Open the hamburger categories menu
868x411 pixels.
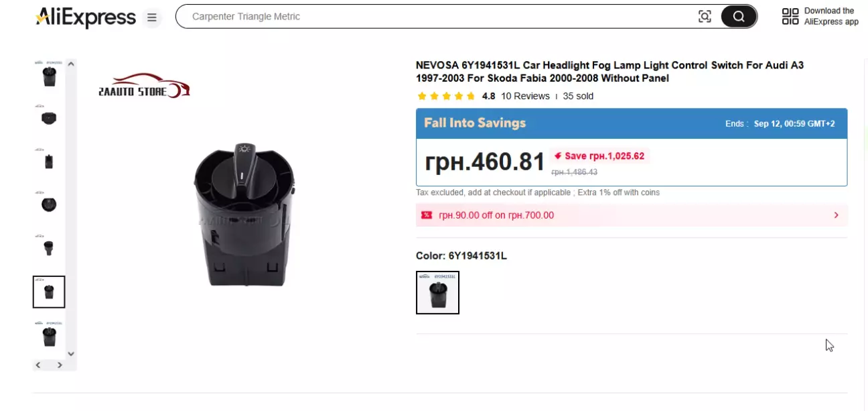152,17
